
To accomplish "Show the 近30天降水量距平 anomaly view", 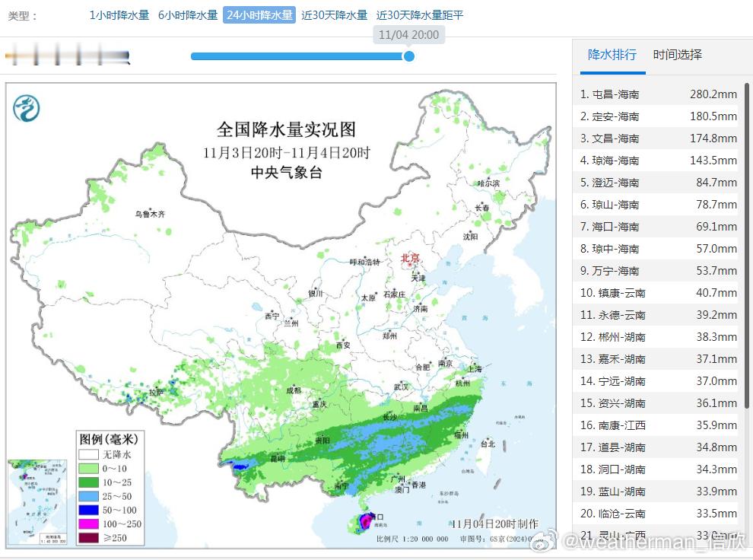I will (x=419, y=14).
